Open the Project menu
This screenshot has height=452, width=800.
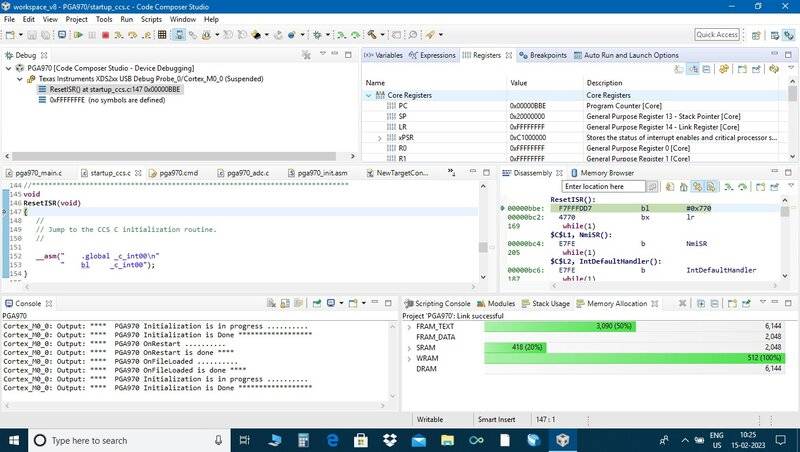[77, 19]
